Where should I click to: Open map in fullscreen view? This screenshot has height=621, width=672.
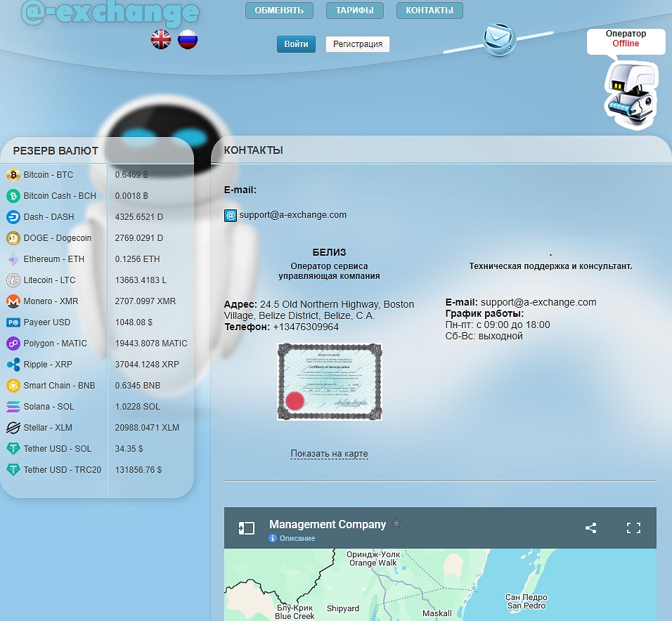click(633, 528)
